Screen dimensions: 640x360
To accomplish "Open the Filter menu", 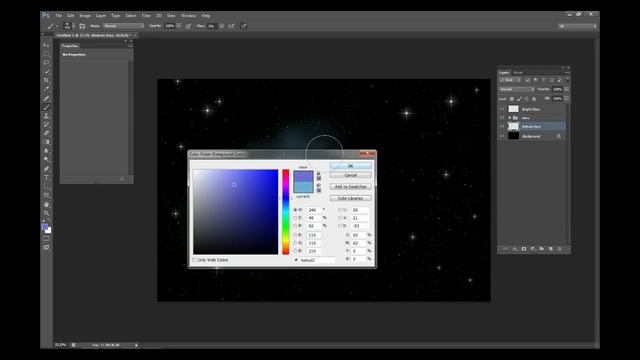I will click(x=146, y=16).
